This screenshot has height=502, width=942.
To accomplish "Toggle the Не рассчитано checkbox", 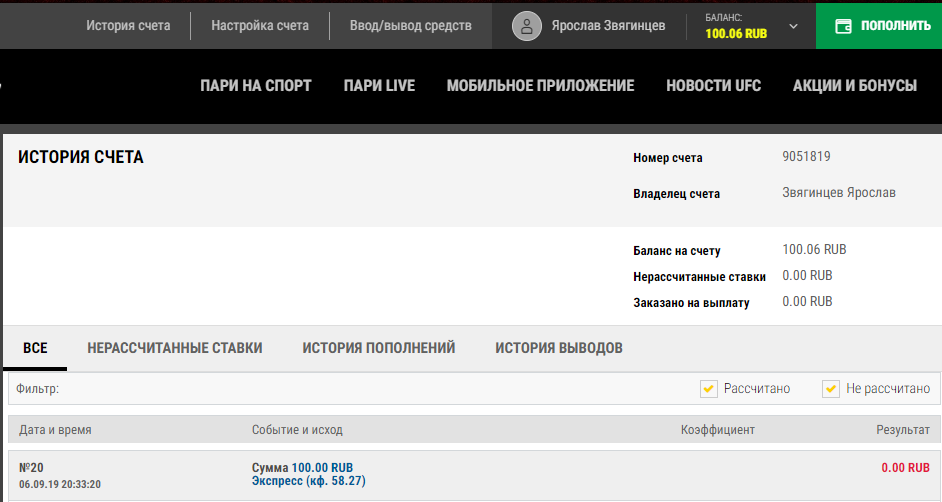I will point(831,389).
